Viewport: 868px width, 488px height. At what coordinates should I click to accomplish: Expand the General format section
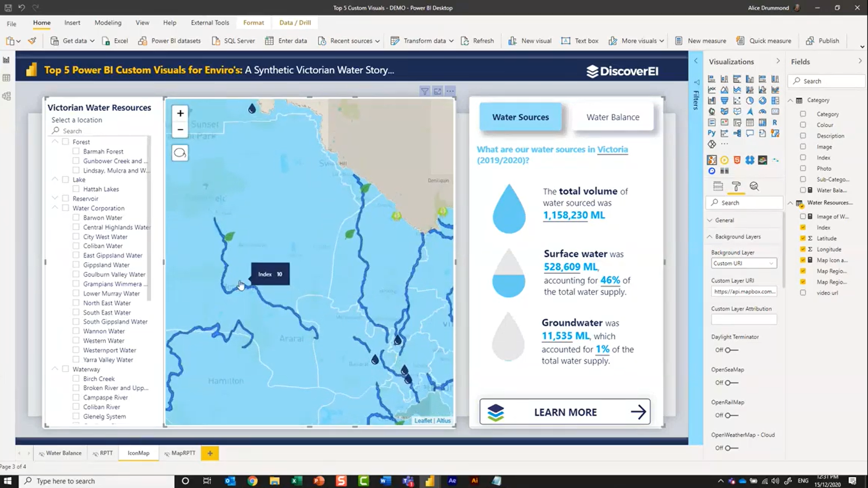[710, 220]
